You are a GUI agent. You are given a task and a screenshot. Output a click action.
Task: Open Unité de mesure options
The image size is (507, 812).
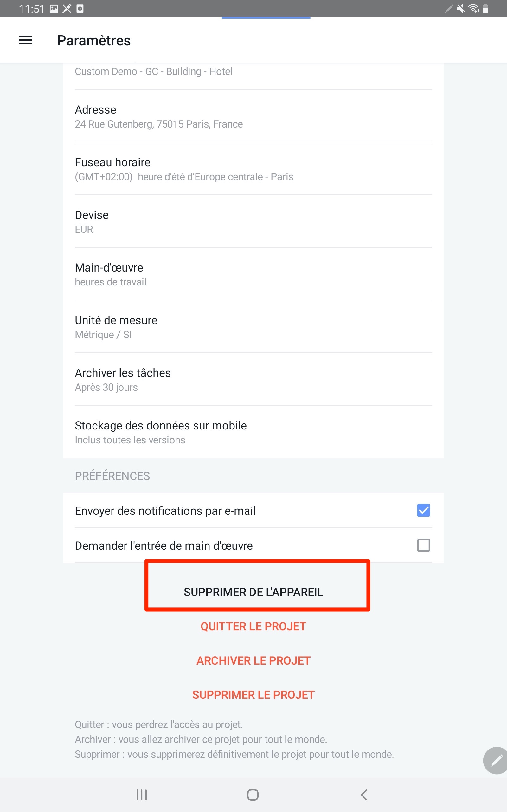point(253,327)
